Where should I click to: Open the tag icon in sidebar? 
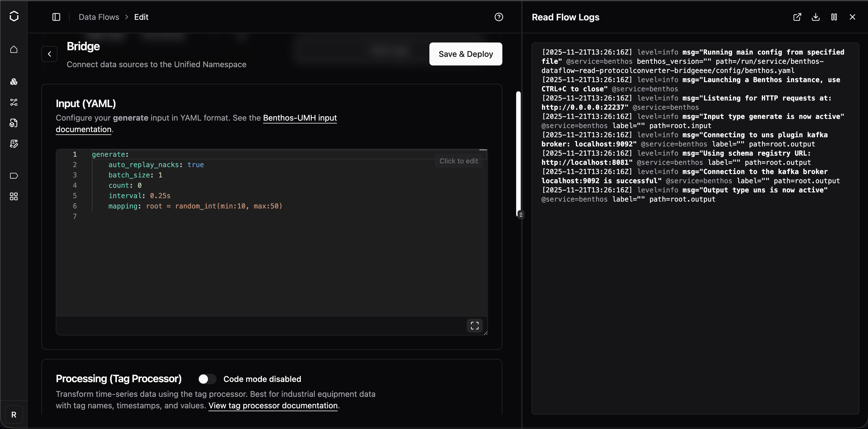(x=14, y=176)
